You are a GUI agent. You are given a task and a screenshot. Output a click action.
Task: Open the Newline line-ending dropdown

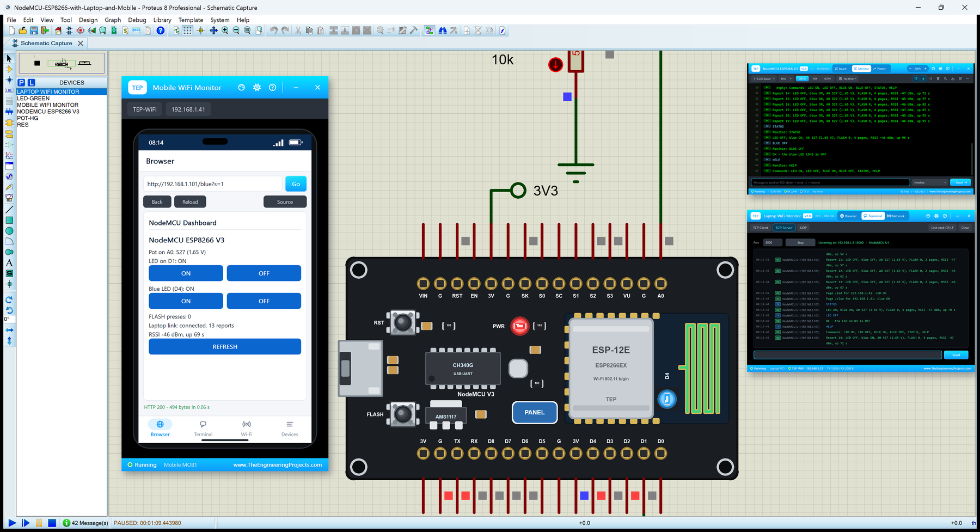coord(930,182)
